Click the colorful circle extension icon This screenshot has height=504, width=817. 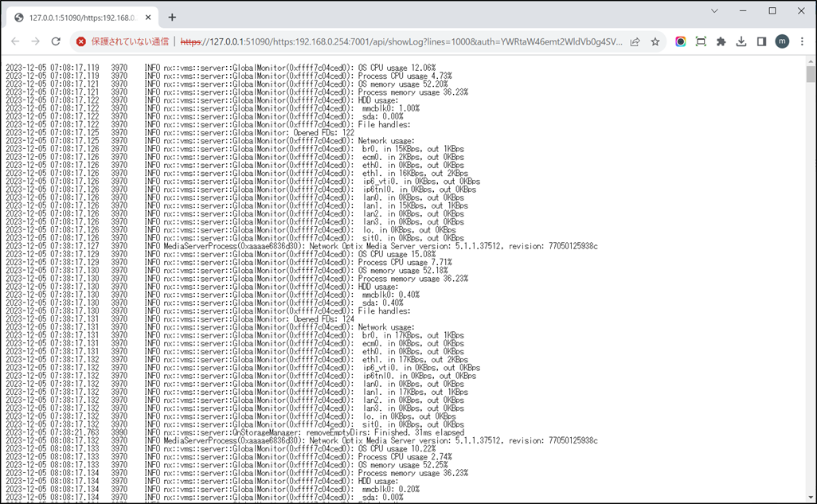[x=680, y=41]
